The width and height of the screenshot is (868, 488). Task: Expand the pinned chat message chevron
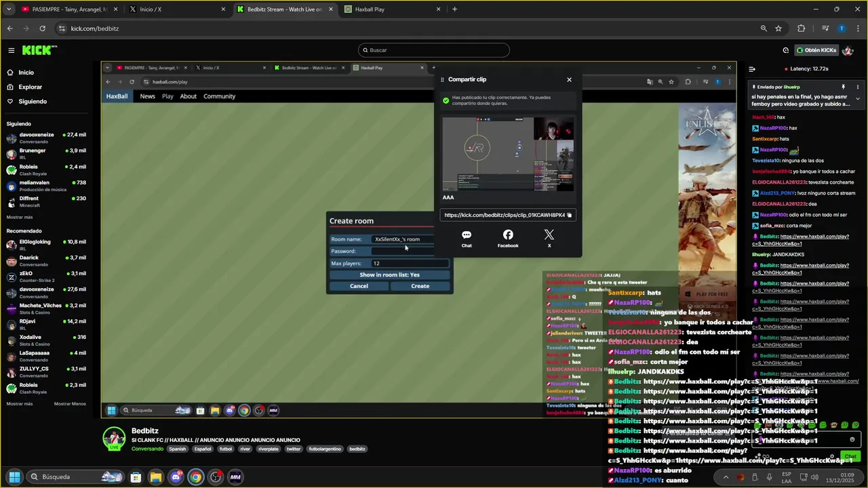857,99
